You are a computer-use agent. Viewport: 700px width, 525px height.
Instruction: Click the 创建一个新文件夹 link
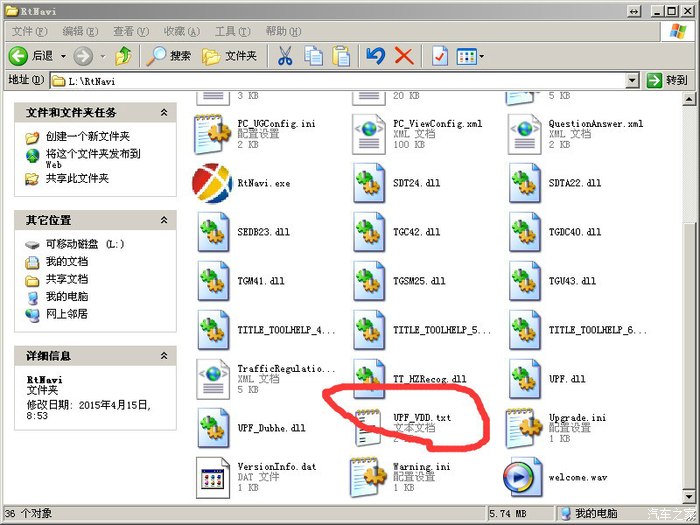tap(88, 136)
